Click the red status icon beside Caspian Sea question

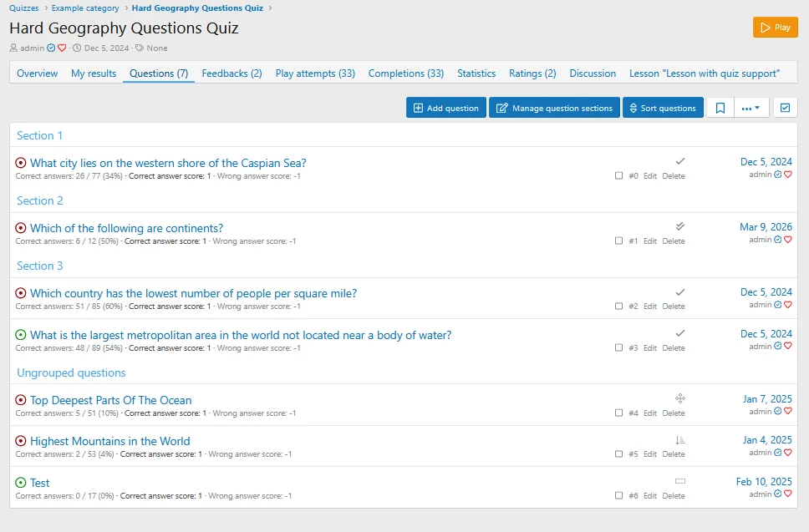[x=21, y=163]
